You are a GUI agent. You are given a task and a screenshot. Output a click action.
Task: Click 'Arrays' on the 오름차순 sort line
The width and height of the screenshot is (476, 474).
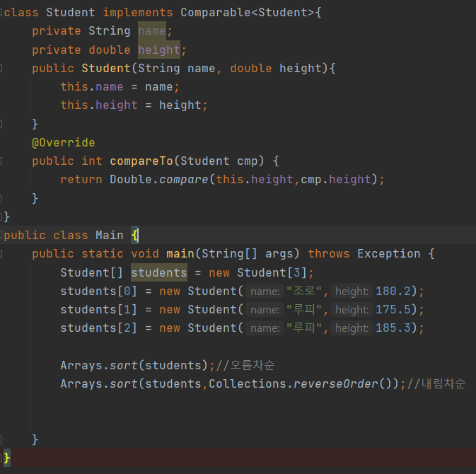pos(81,365)
